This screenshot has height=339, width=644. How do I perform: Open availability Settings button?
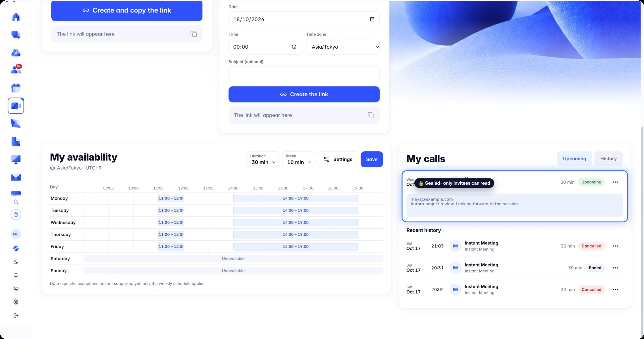pyautogui.click(x=337, y=159)
